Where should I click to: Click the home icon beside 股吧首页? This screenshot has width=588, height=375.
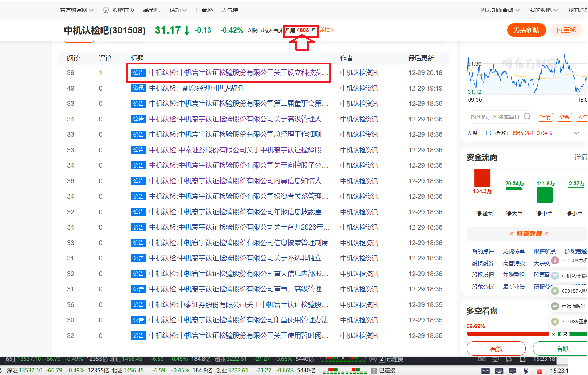click(106, 10)
